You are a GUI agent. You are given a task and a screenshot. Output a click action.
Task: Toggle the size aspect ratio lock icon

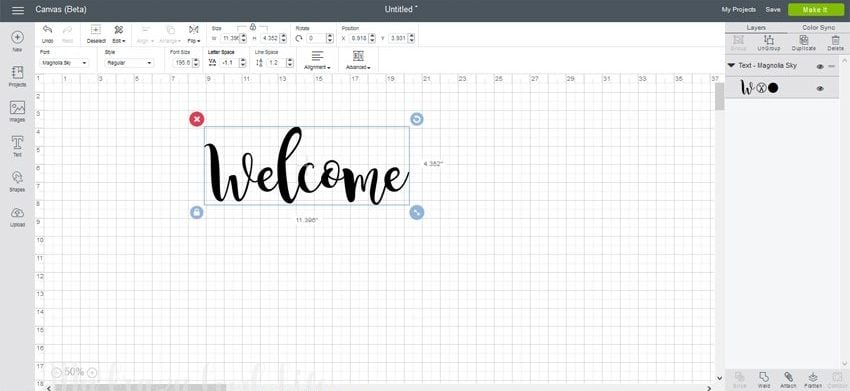pyautogui.click(x=253, y=27)
